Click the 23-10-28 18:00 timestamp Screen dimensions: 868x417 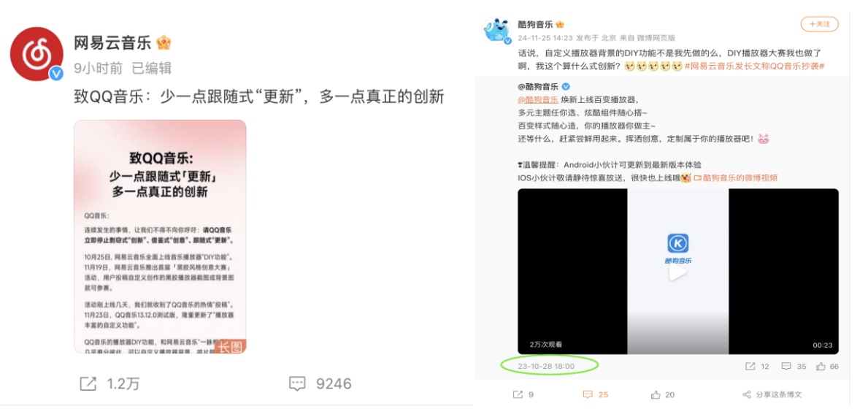click(546, 366)
